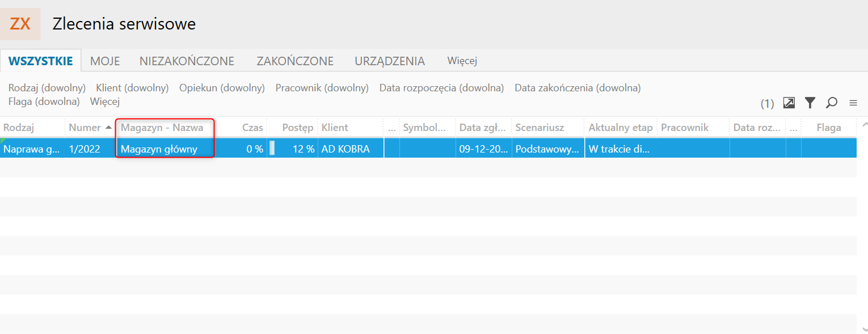Click the scrollbar up arrow
868x334 pixels.
[863, 124]
